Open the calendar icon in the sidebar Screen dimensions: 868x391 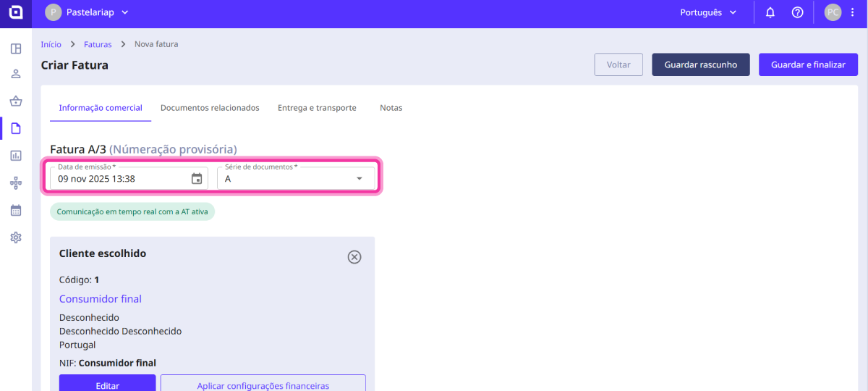coord(16,211)
